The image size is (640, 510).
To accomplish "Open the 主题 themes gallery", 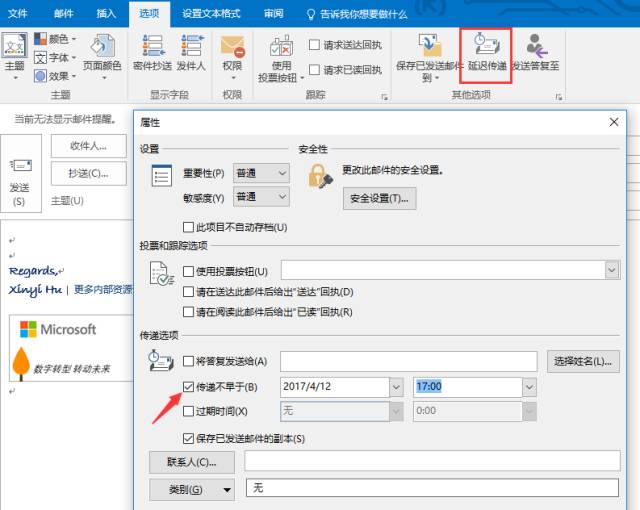I will [x=15, y=55].
